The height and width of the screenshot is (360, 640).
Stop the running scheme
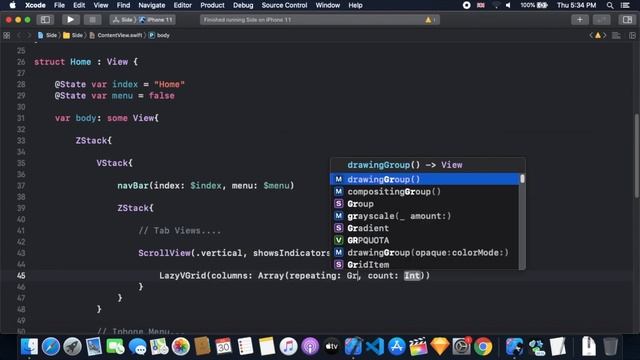pos(93,20)
